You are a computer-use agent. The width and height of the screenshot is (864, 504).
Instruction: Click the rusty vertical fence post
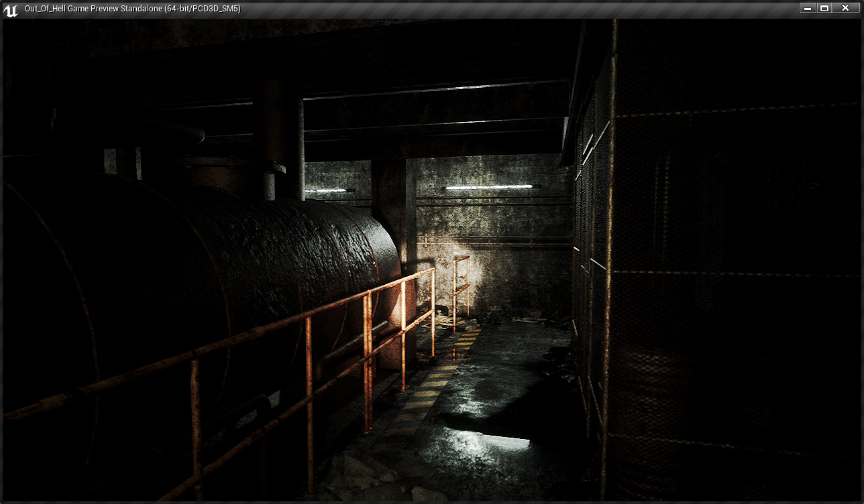(x=609, y=268)
